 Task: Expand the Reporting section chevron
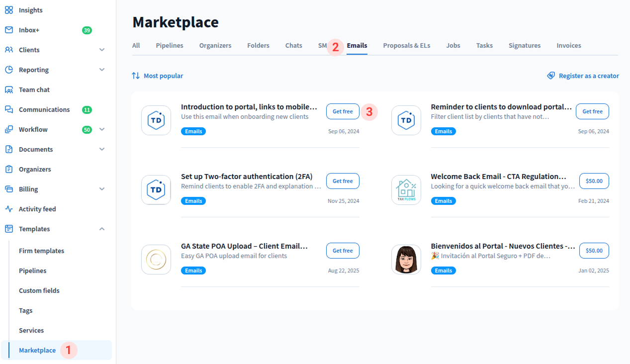coord(102,70)
